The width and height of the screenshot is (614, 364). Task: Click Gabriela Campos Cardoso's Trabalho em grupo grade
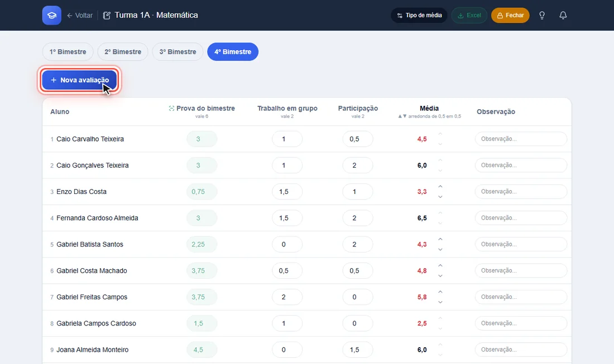tap(287, 323)
